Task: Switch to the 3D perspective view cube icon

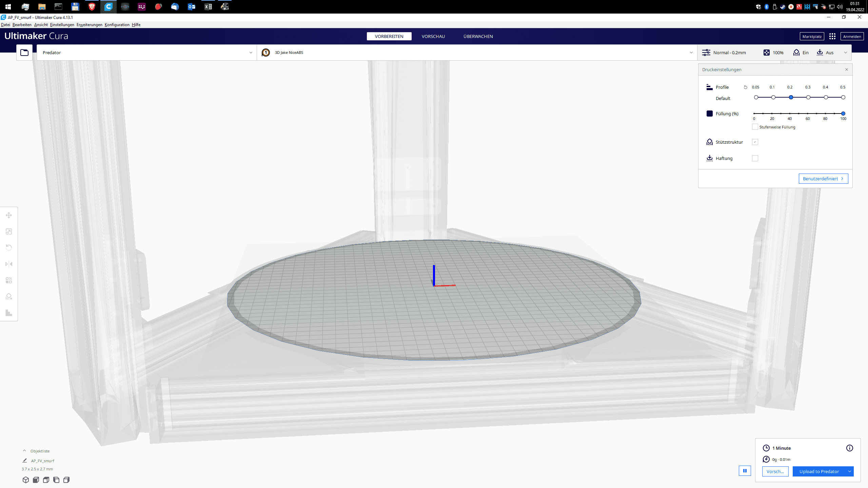Action: 26,480
